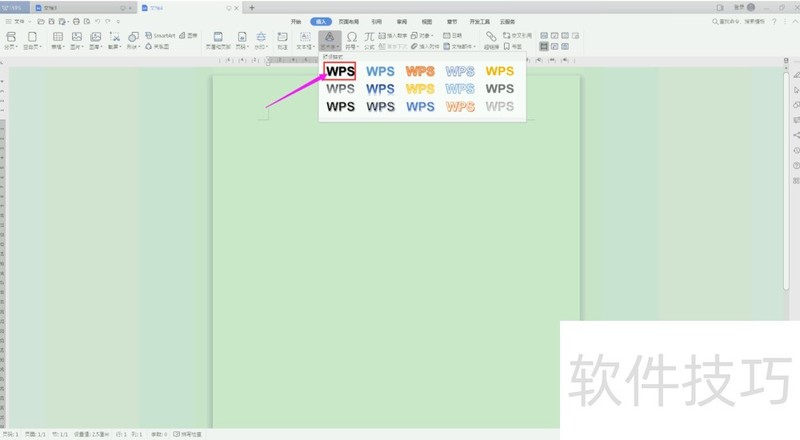Insert a Chart (图表)
The image size is (800, 440).
188,35
